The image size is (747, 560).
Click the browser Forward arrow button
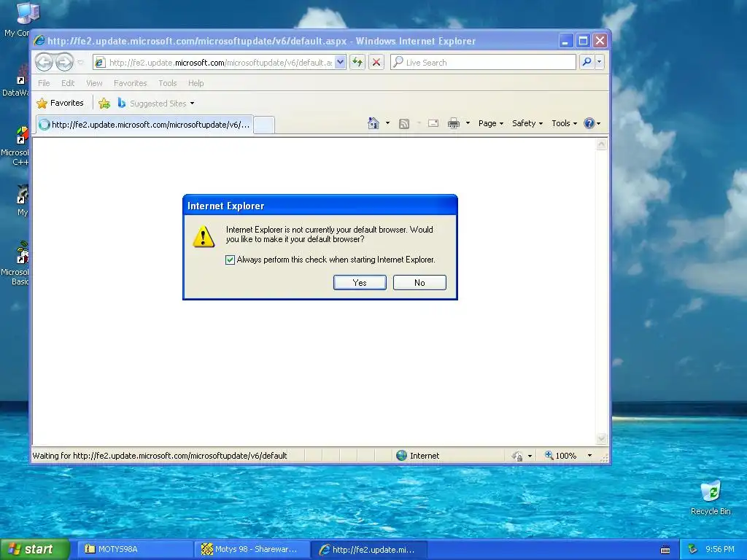tap(64, 62)
